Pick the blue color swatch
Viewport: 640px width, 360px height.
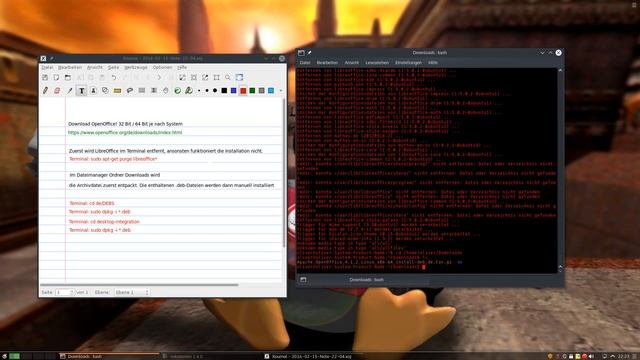(x=233, y=91)
